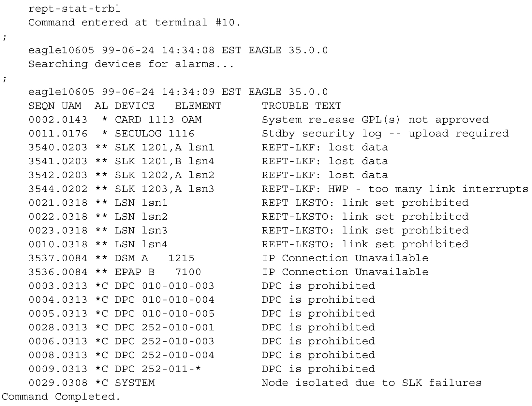Click the LSN lsn2 device entry
Image resolution: width=532 pixels, height=406 pixels.
(141, 217)
